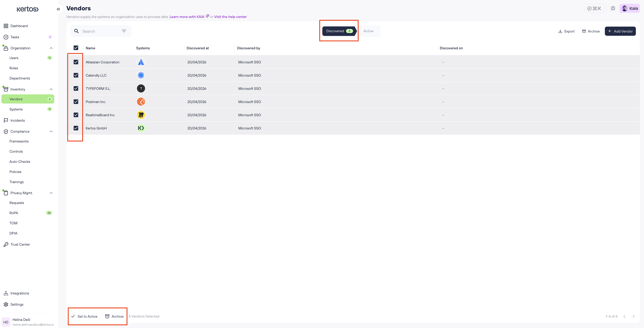Set selected vendors to Active

[84, 316]
